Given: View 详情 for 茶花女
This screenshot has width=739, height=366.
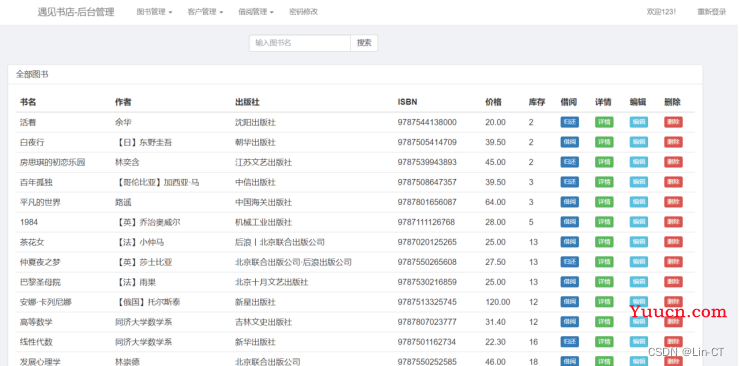Looking at the screenshot, I should pos(604,242).
